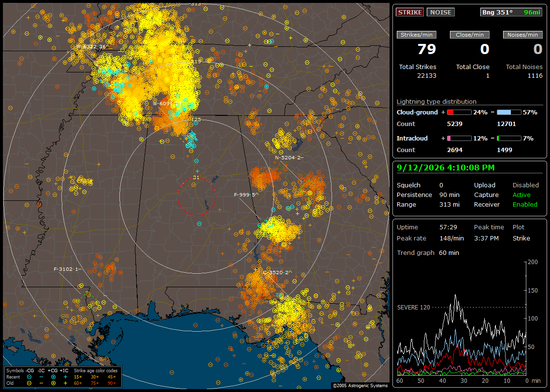Select the Close/min header label

point(470,35)
